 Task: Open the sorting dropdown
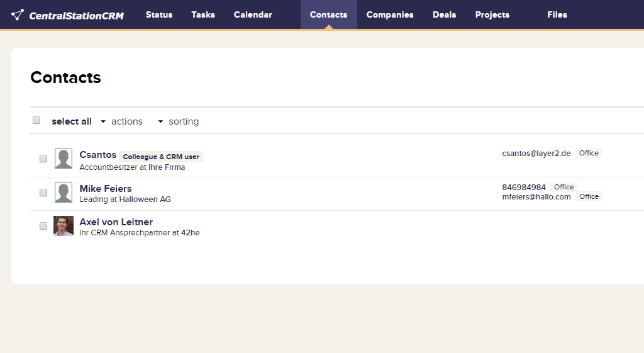point(179,121)
